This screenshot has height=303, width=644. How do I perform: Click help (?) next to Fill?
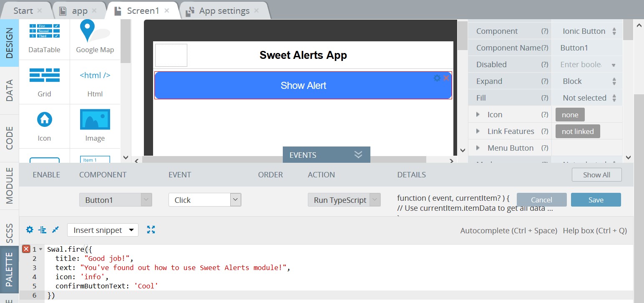point(545,98)
